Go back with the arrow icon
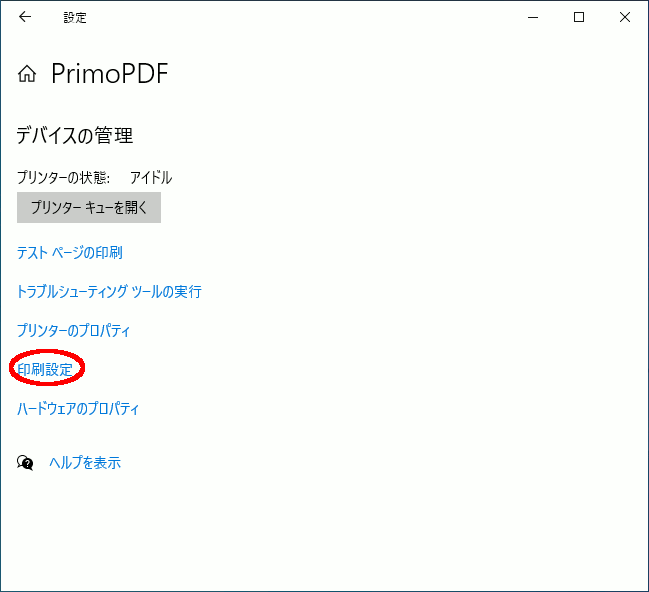The height and width of the screenshot is (592, 649). click(x=25, y=17)
